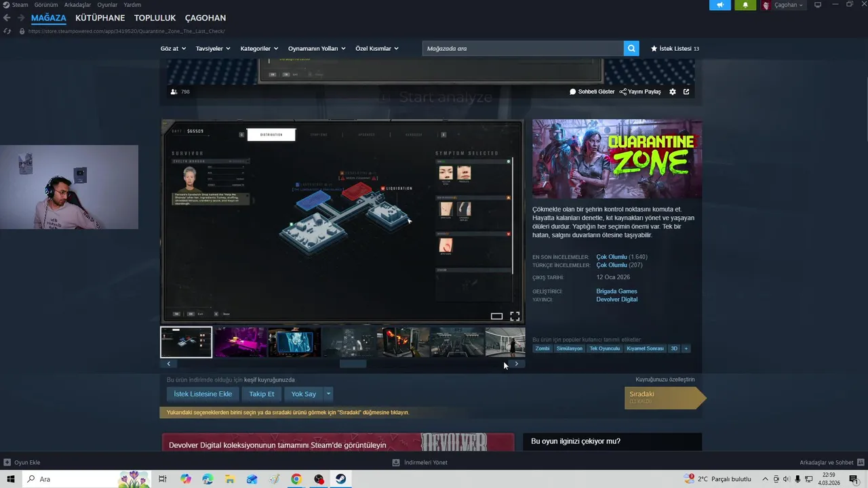This screenshot has width=868, height=488.
Task: Select the first map screenshot thumbnail
Action: pos(186,342)
